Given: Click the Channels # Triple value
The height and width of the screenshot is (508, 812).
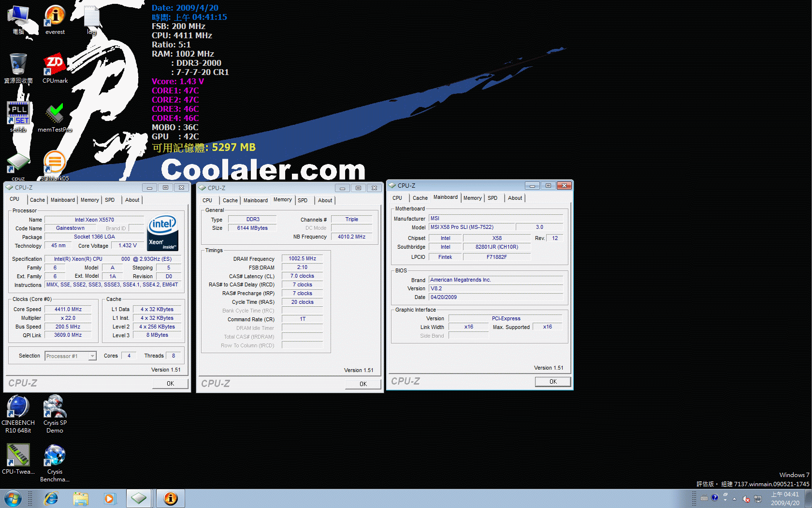Looking at the screenshot, I should 351,220.
